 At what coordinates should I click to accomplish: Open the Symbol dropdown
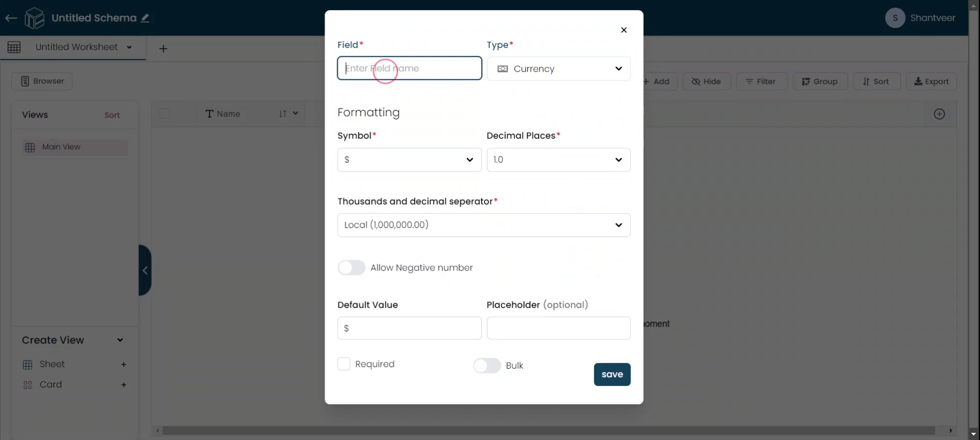pyautogui.click(x=409, y=160)
